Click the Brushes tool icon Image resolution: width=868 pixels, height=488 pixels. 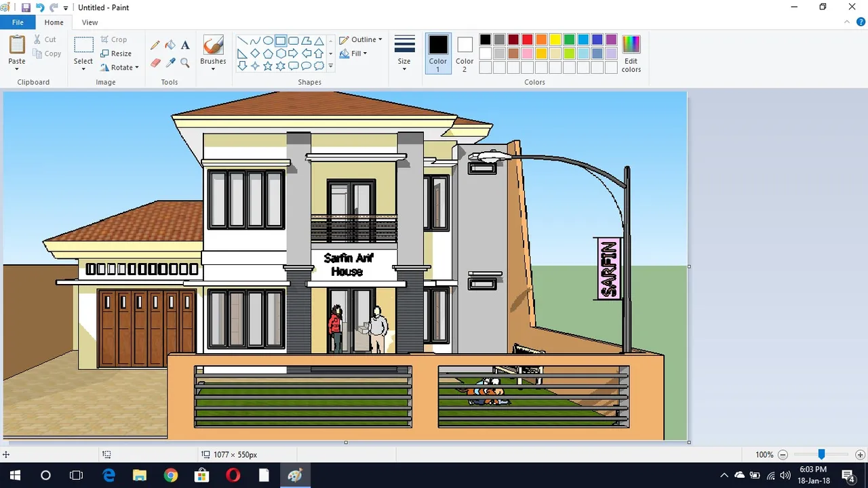(213, 45)
